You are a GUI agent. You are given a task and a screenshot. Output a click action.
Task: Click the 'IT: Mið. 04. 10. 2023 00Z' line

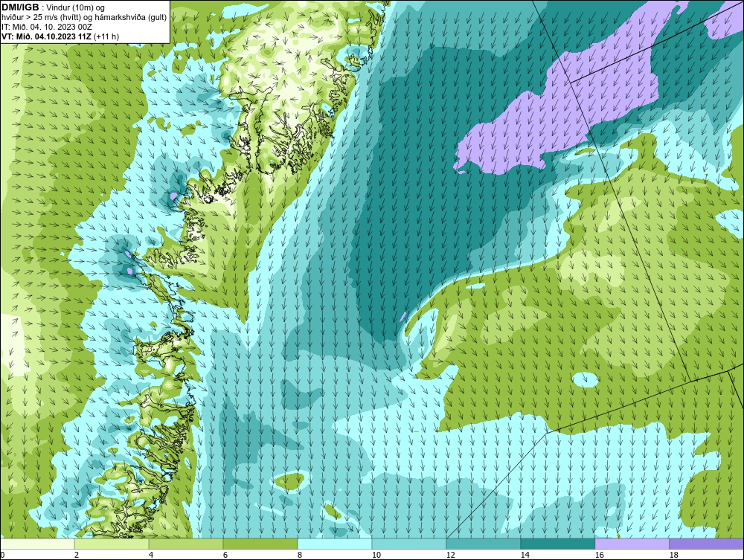(45, 27)
